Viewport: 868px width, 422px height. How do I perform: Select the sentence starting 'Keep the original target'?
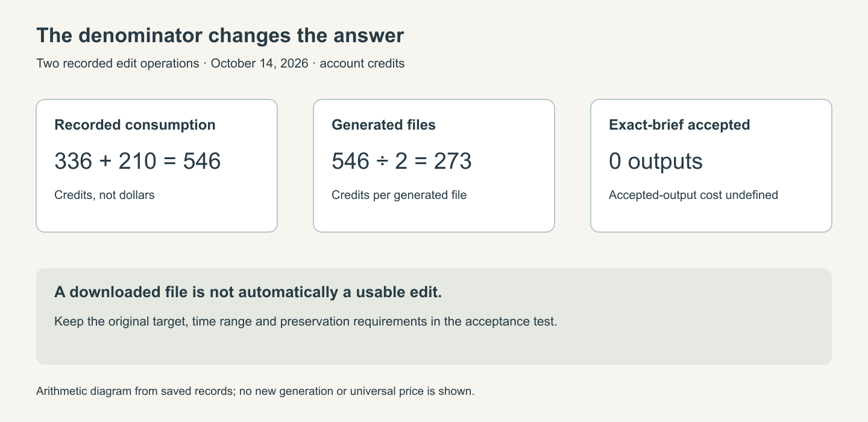[306, 321]
